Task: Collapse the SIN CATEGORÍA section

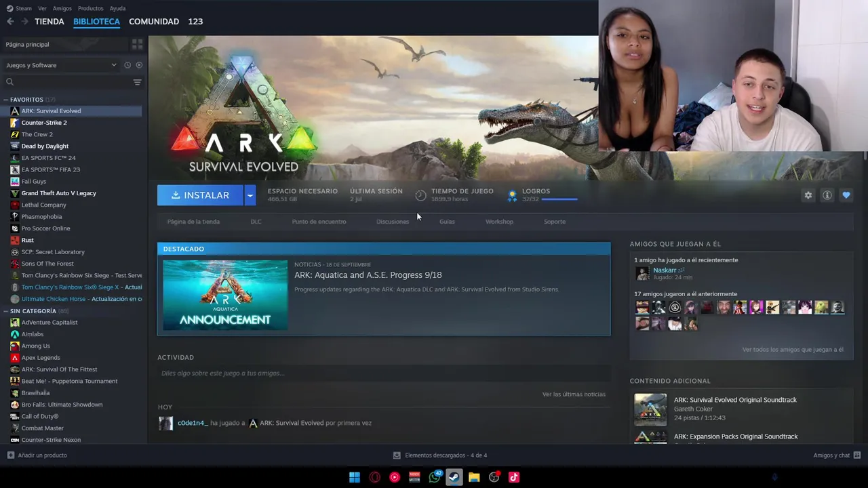Action: [x=5, y=311]
